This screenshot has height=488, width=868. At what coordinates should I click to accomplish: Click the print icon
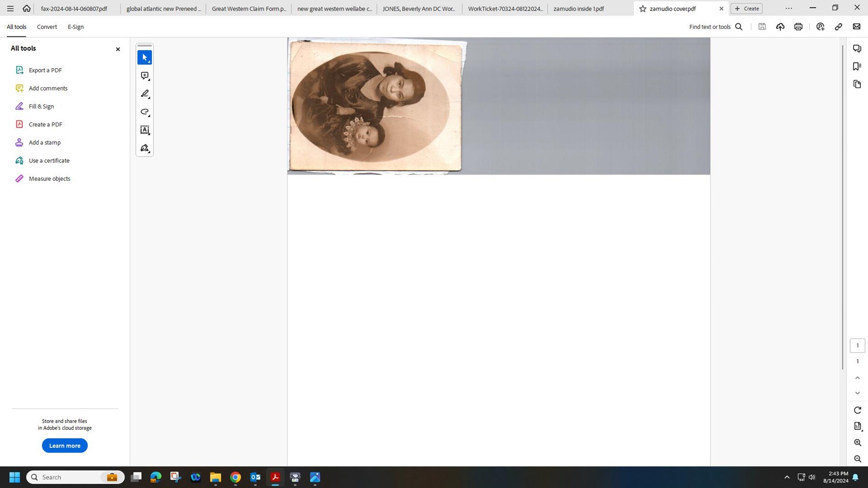click(798, 27)
